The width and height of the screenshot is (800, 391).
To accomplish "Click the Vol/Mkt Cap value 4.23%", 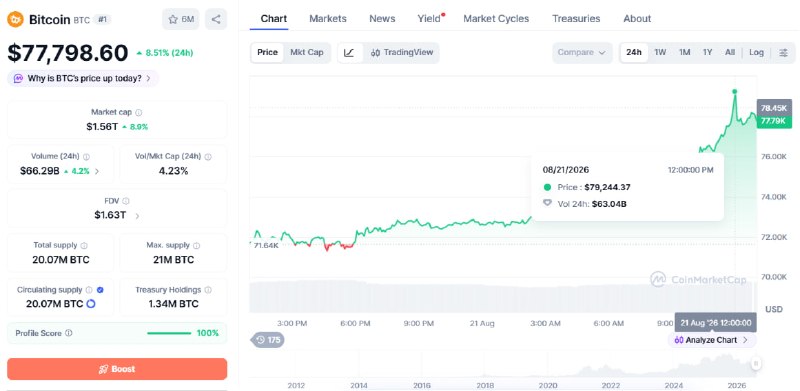I will (x=173, y=171).
